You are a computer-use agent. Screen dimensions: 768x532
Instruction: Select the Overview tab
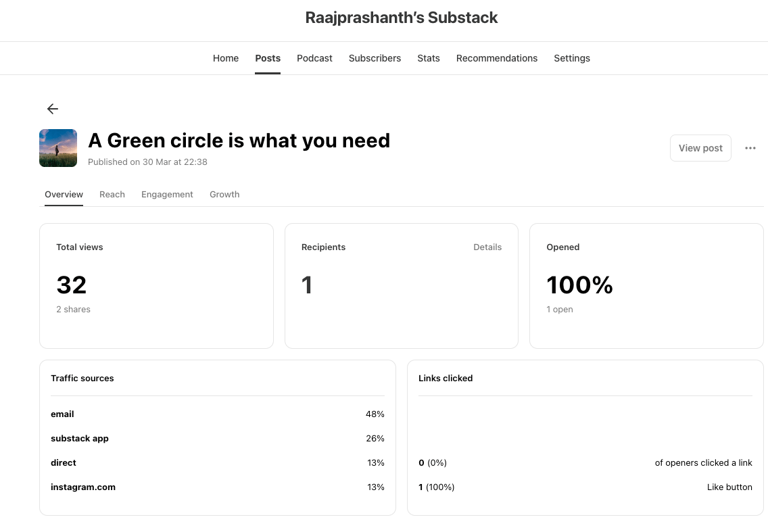64,195
